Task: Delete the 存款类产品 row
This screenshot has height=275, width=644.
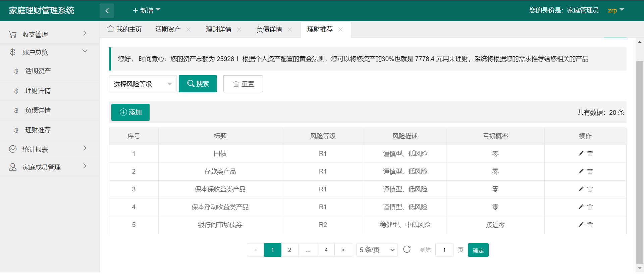Action: (x=590, y=171)
